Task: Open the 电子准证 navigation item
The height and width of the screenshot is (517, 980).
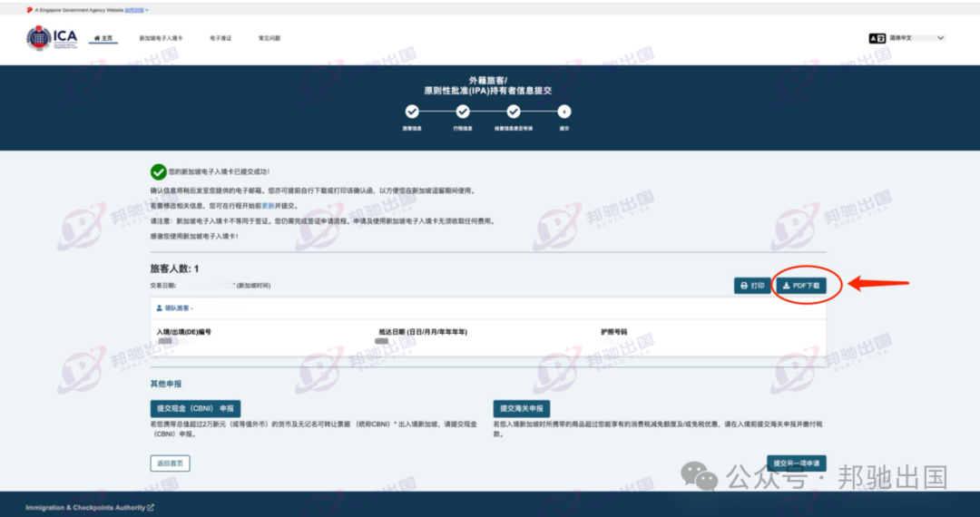Action: click(x=220, y=38)
